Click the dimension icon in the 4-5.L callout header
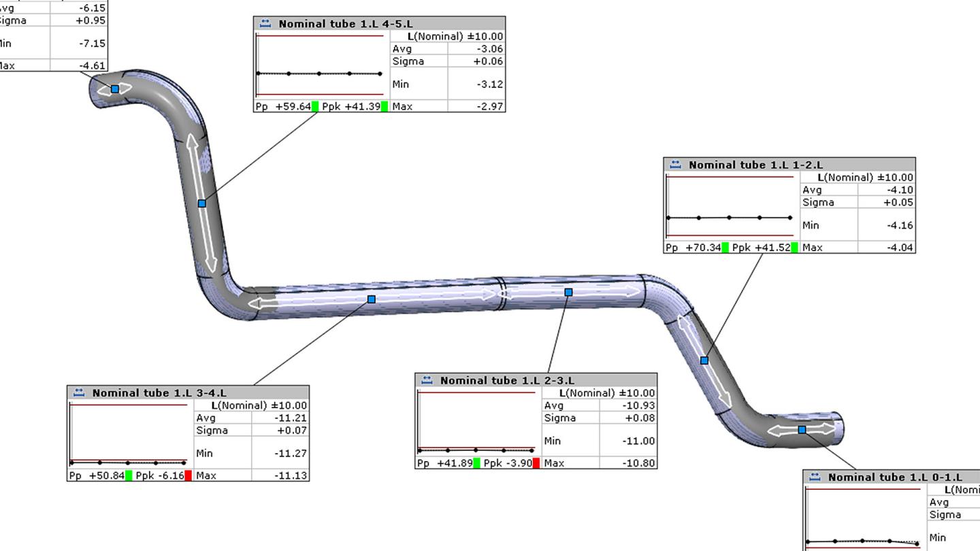 264,23
